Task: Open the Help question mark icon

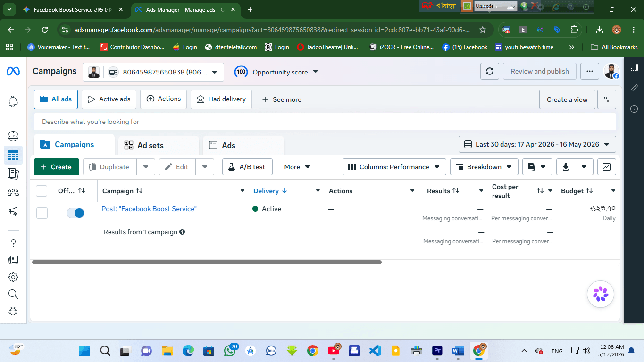Action: coord(13,243)
